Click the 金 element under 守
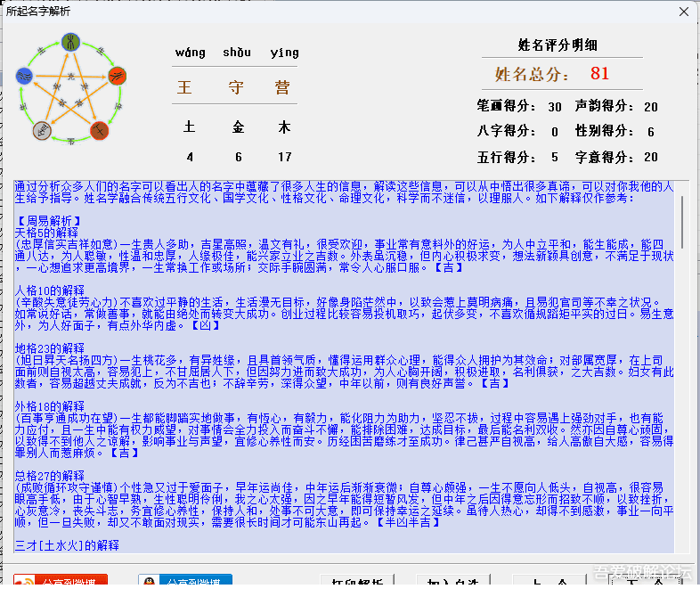 (x=238, y=127)
